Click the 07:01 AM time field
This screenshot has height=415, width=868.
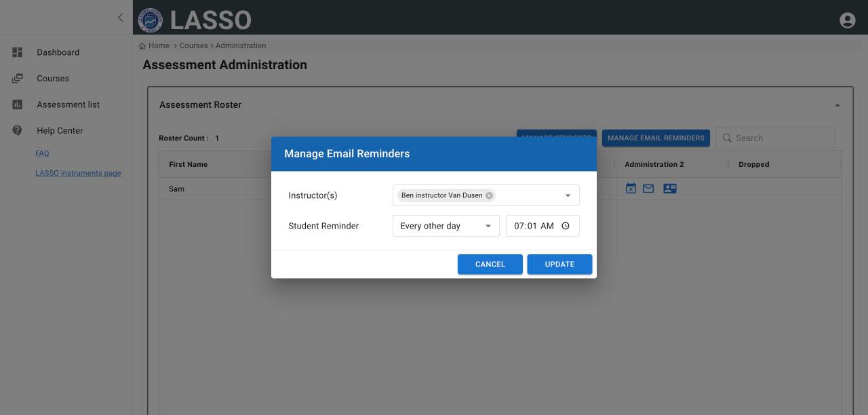pos(542,226)
